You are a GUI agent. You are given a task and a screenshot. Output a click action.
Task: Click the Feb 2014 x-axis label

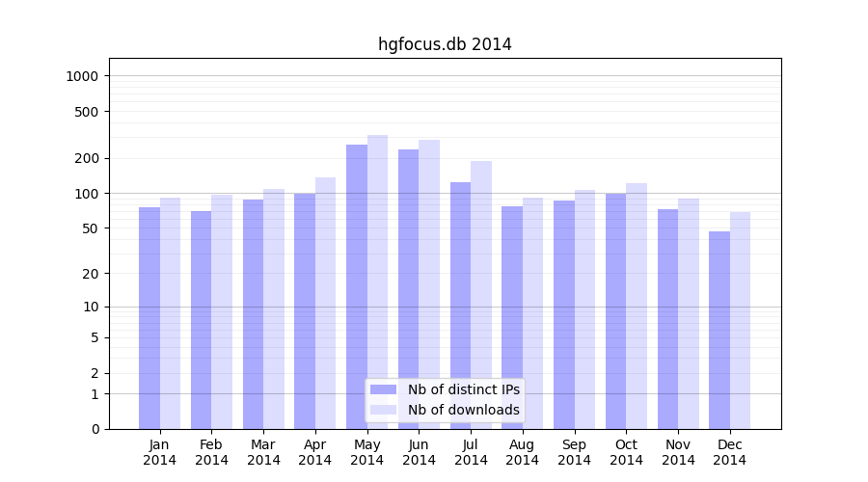coord(211,452)
